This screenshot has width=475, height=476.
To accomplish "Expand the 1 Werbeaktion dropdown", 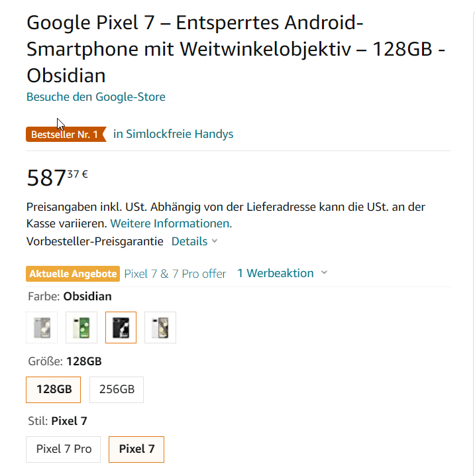I will pos(282,273).
